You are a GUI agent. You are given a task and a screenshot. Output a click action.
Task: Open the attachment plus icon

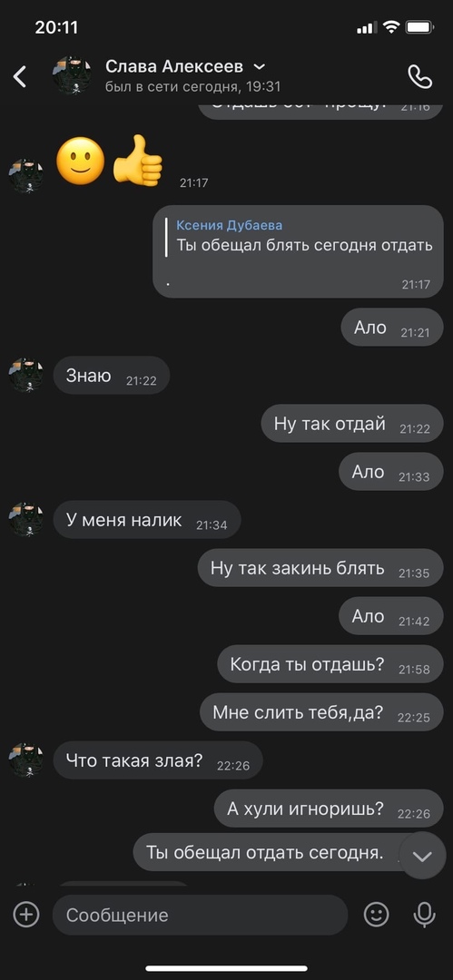(26, 915)
